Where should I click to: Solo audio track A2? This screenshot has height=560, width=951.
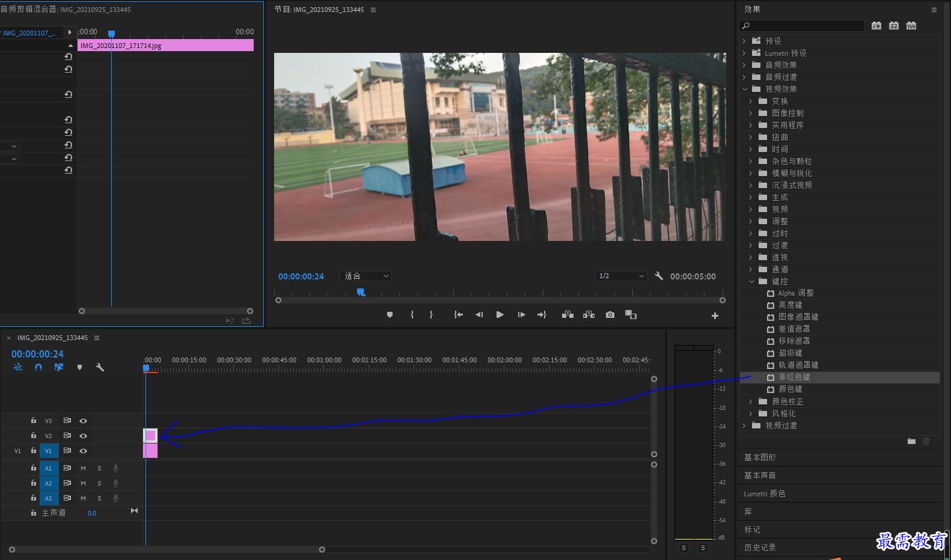[99, 483]
